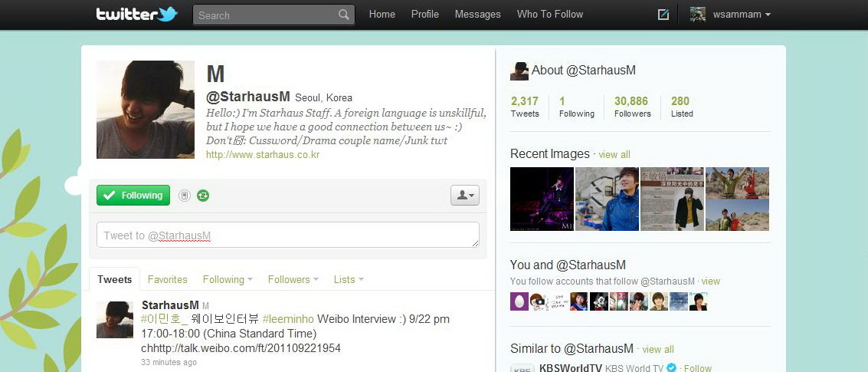Click the @StarhausM handle in profile header

[248, 97]
